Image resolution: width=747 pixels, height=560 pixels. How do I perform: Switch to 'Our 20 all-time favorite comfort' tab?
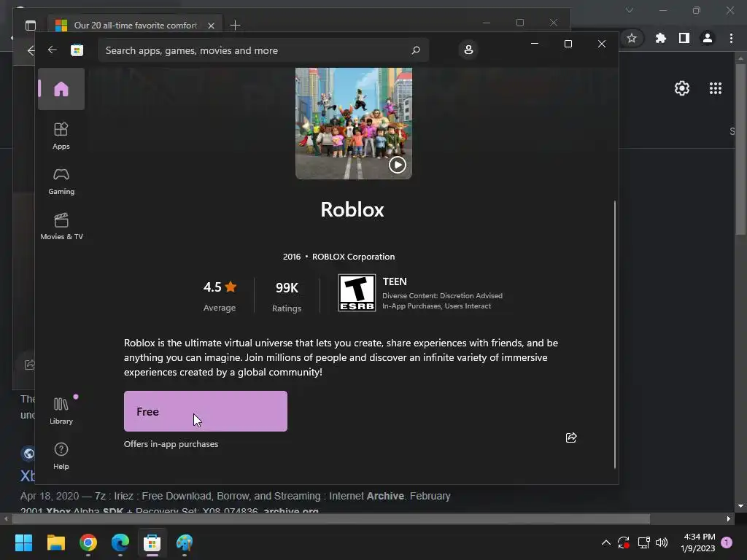[136, 26]
